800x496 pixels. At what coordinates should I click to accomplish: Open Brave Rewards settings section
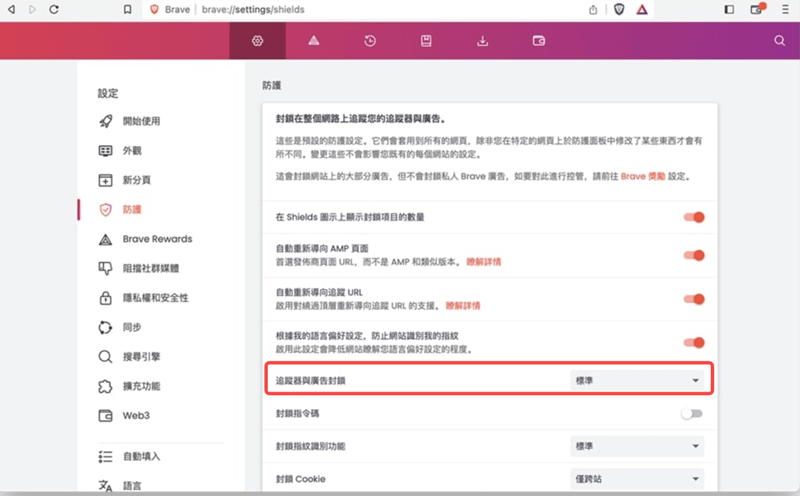pyautogui.click(x=157, y=239)
